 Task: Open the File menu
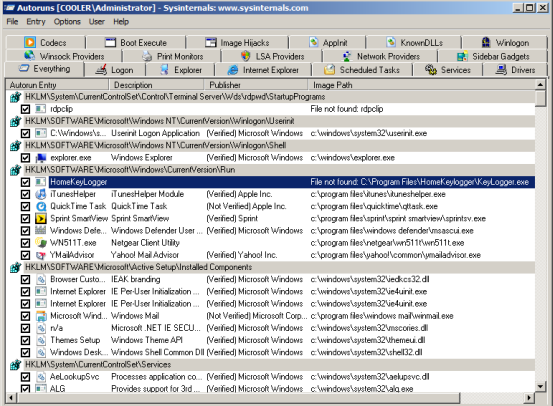pyautogui.click(x=12, y=22)
